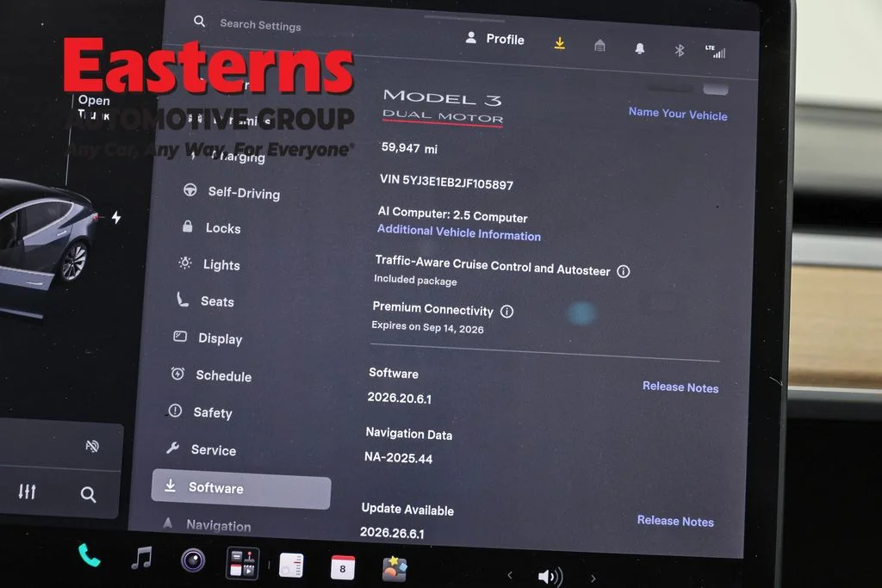Open Bluetooth settings icon

pos(680,51)
